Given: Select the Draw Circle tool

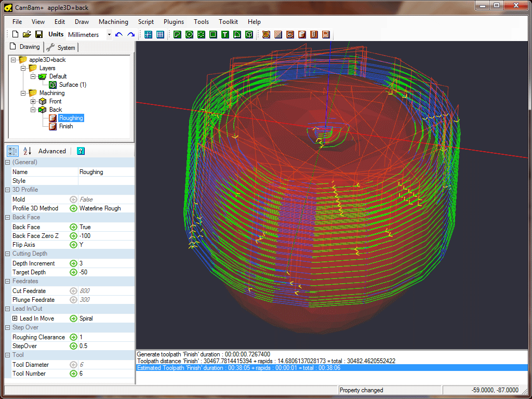Looking at the screenshot, I should coord(189,35).
